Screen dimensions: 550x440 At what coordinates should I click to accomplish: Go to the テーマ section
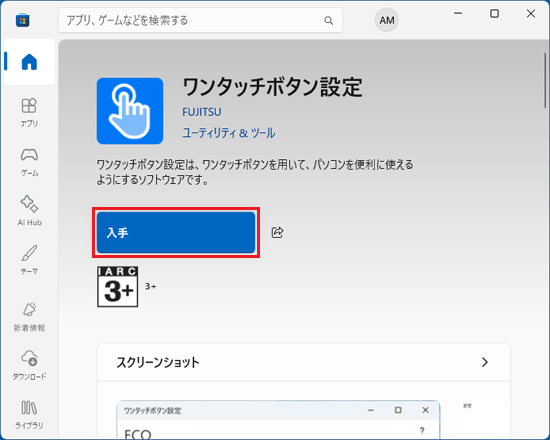29,260
